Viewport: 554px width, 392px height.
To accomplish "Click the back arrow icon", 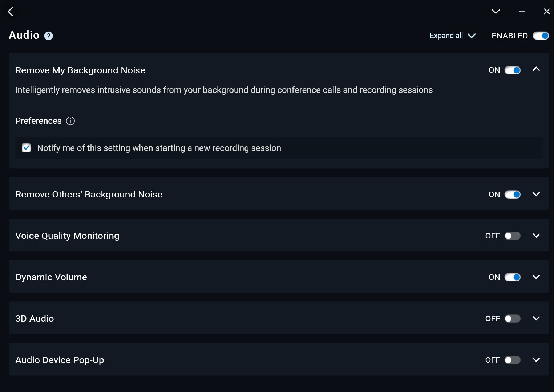I will [x=11, y=12].
